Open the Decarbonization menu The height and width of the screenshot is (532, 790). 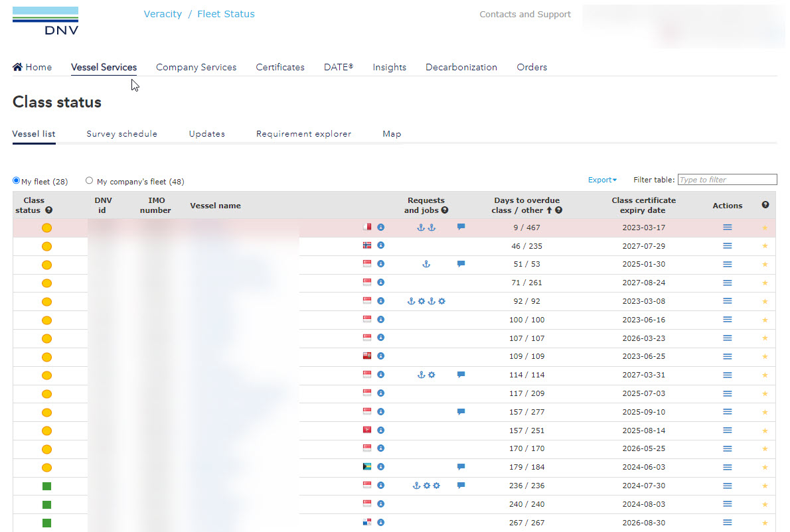click(461, 67)
